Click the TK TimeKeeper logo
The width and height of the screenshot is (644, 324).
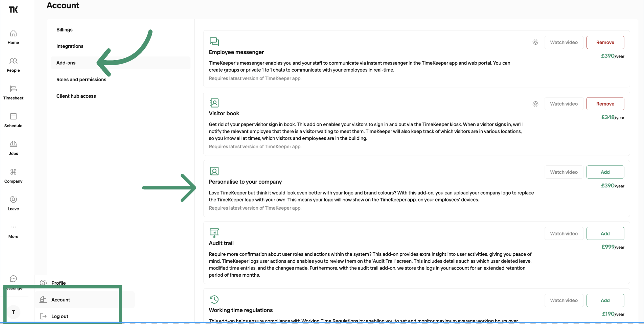tap(13, 9)
